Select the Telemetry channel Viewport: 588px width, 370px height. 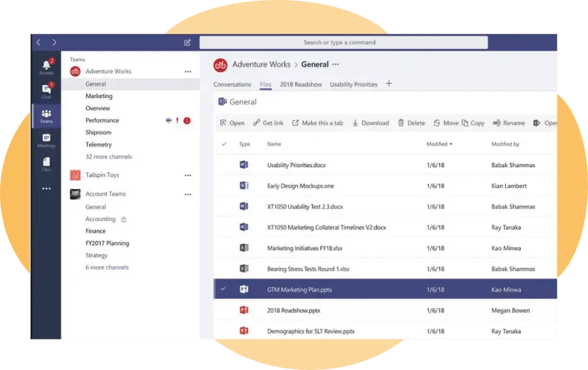[99, 144]
